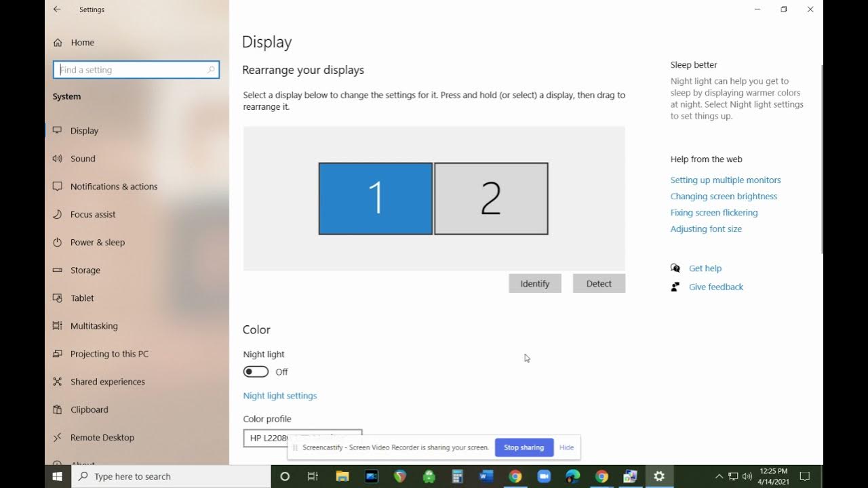Screen dimensions: 868x488
Task: Click the Give feedback link
Action: pos(716,287)
